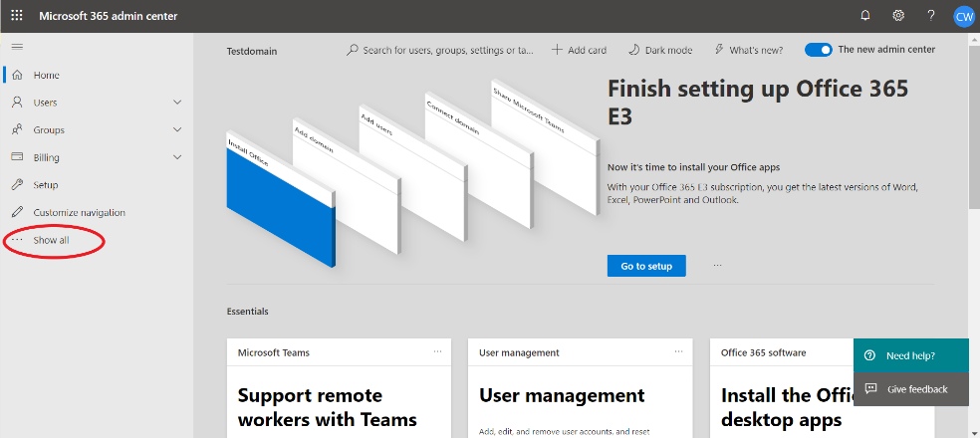This screenshot has width=980, height=438.
Task: Select Home in the navigation menu
Action: click(x=46, y=76)
